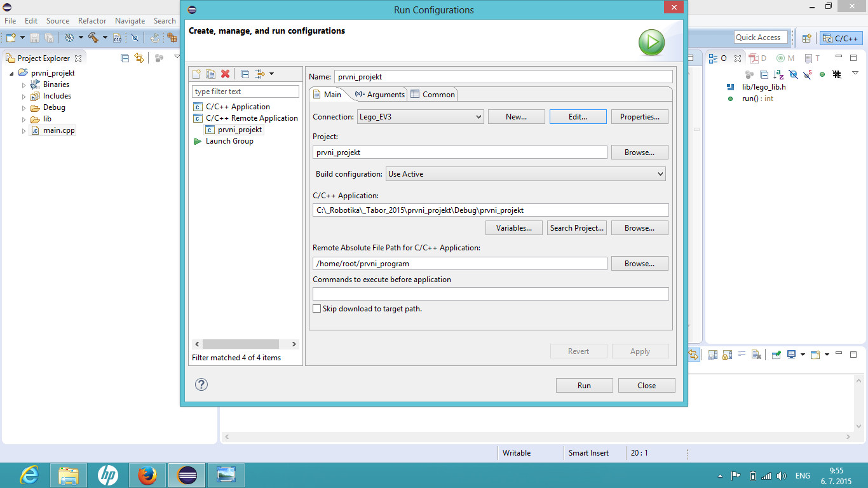The height and width of the screenshot is (488, 868).
Task: Open the Connection dropdown showing Lego_EV3
Action: [x=420, y=117]
